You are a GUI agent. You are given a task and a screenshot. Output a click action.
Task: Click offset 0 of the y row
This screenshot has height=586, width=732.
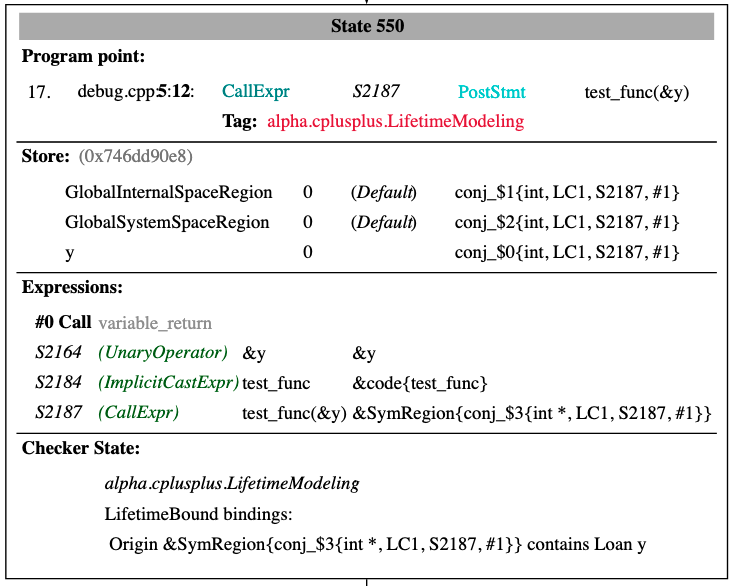tap(308, 252)
